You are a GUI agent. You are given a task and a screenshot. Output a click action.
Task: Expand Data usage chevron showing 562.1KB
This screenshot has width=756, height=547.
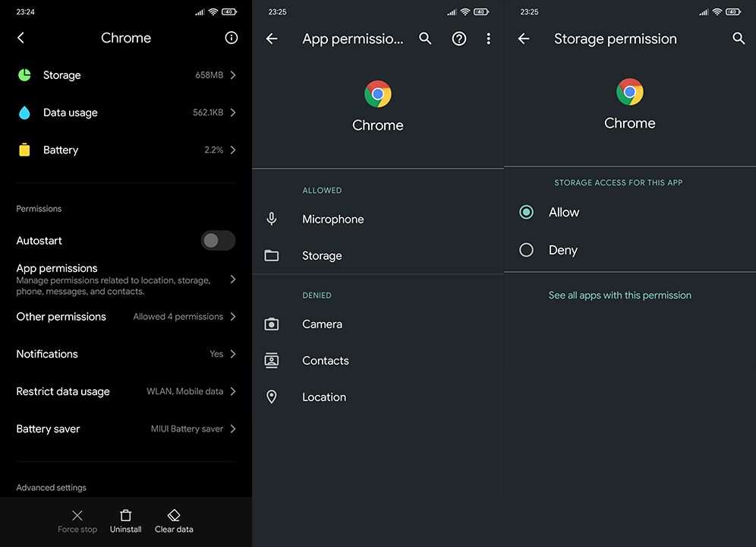[233, 112]
